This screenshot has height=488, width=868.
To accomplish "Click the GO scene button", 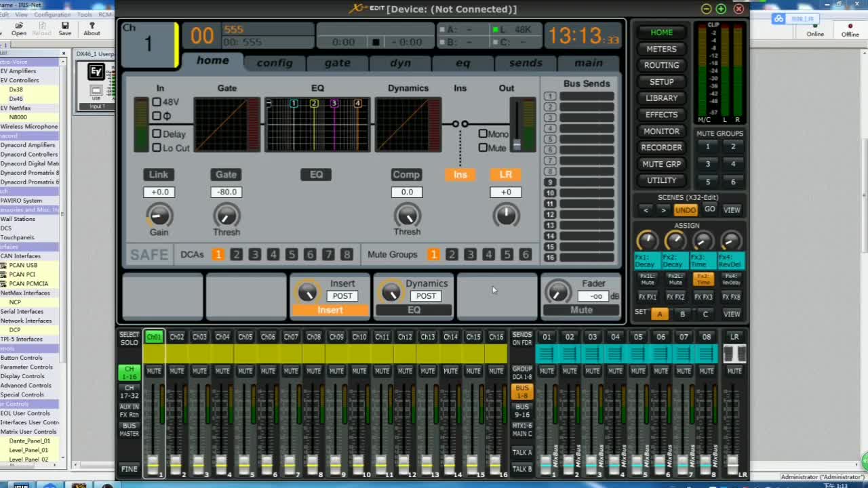I will pos(709,209).
